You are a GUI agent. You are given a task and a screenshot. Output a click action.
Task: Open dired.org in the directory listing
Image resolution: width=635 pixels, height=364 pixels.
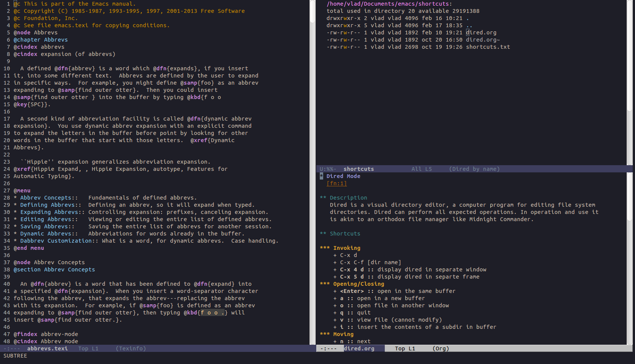point(481,33)
